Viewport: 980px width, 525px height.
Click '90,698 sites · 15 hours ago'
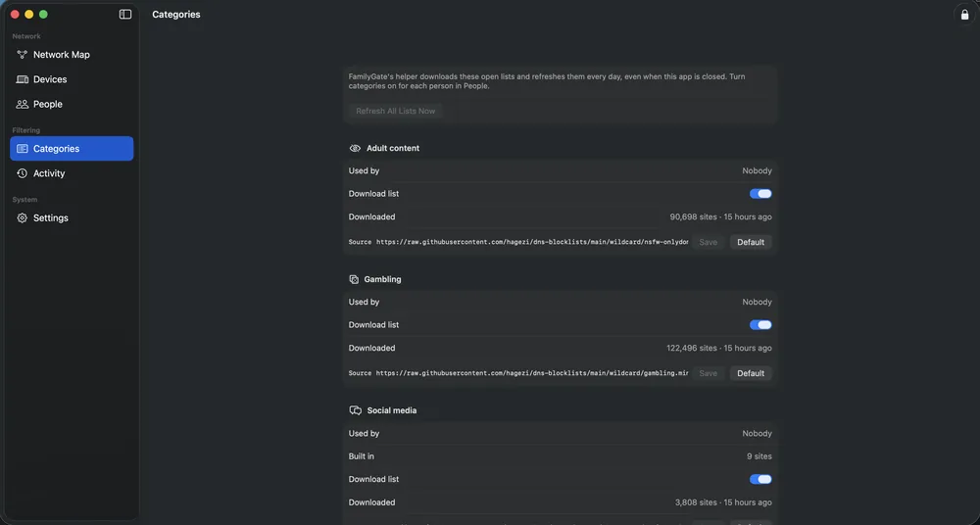(720, 216)
